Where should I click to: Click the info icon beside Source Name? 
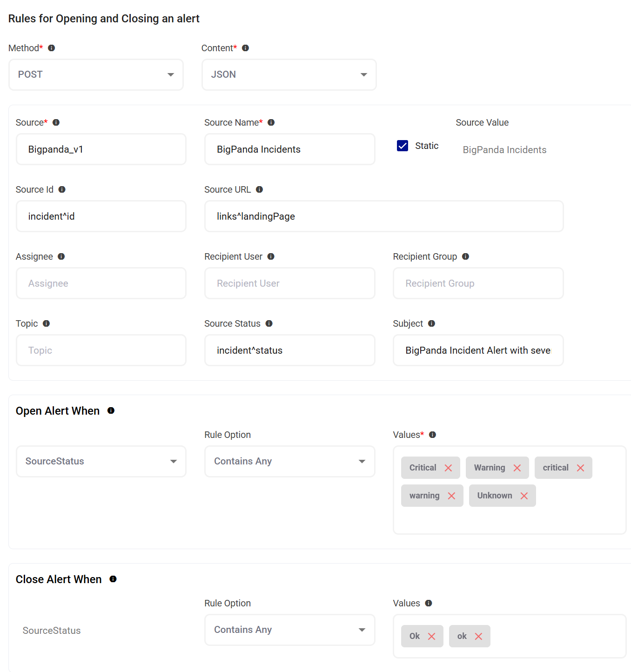271,122
